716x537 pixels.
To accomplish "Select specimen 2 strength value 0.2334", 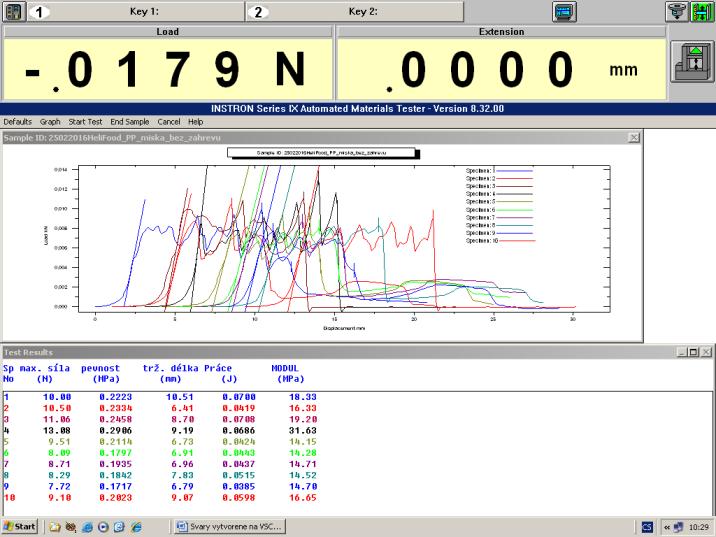I will tap(116, 408).
